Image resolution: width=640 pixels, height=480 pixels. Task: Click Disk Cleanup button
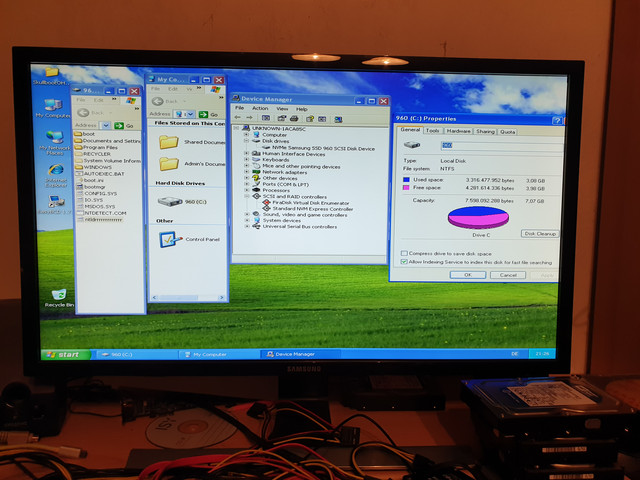point(540,234)
